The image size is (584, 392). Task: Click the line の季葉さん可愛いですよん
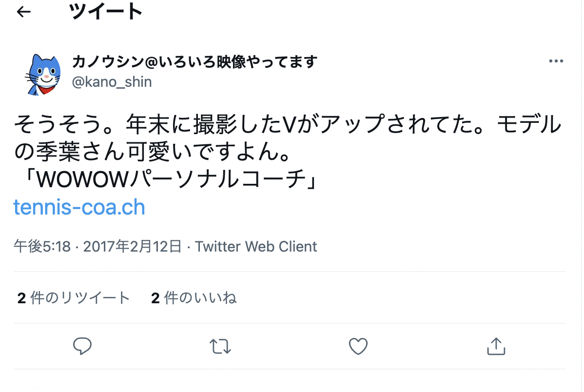152,152
